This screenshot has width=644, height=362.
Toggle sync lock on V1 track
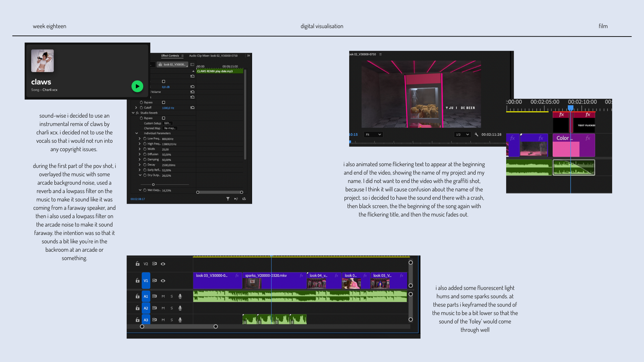pyautogui.click(x=155, y=281)
